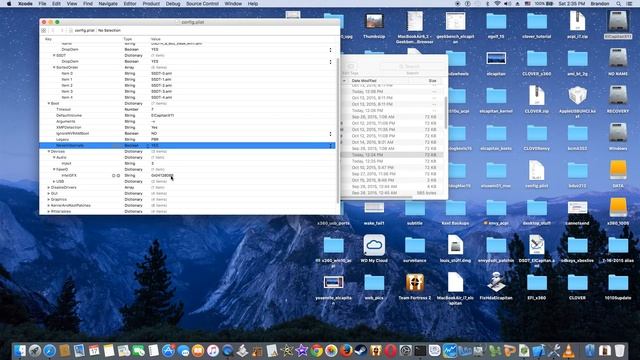Viewport: 640px width, 360px height.
Task: Select the Today, 12:24 PM row in Finder
Action: click(392, 155)
